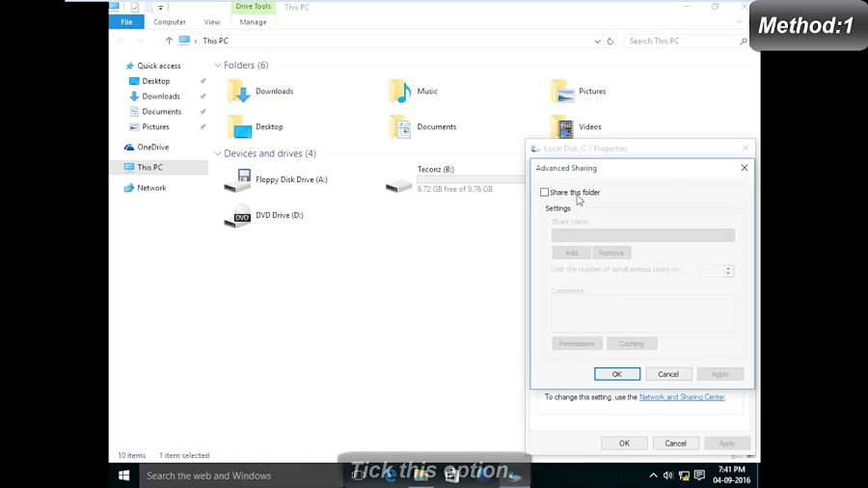This screenshot has width=868, height=488.
Task: Confirm Advanced Sharing with OK
Action: pos(616,374)
